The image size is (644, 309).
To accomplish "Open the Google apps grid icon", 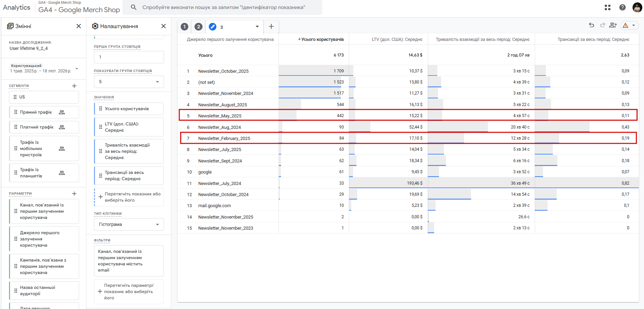I will point(608,7).
